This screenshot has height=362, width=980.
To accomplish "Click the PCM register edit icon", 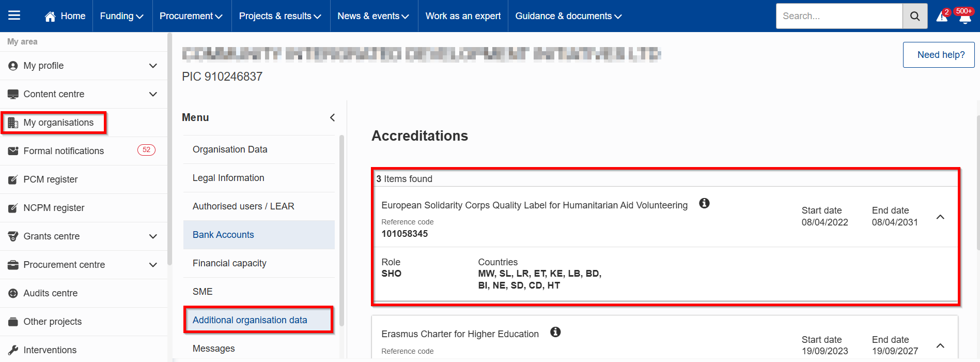I will click(13, 179).
